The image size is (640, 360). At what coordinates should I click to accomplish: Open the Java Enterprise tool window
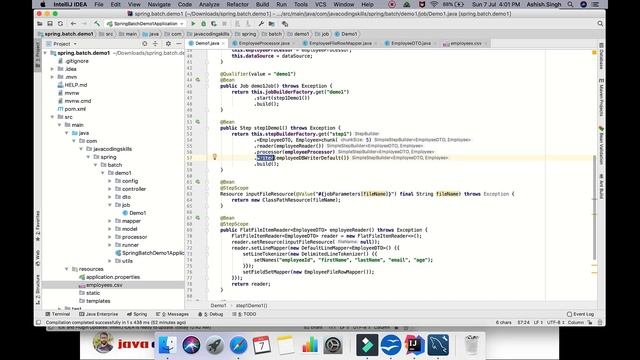pos(98,314)
